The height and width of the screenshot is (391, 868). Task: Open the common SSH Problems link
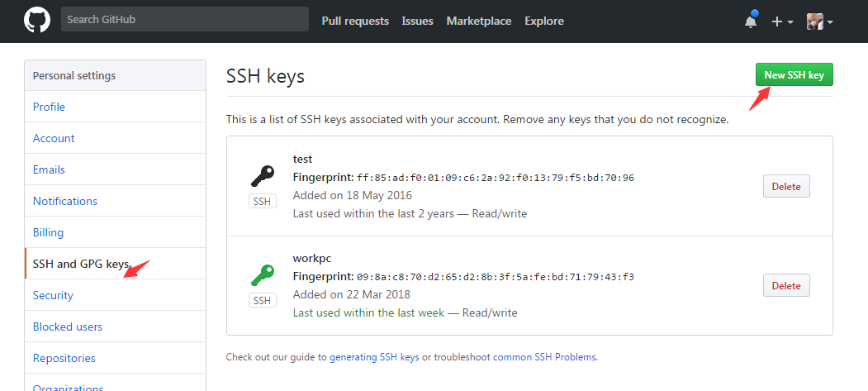(544, 357)
